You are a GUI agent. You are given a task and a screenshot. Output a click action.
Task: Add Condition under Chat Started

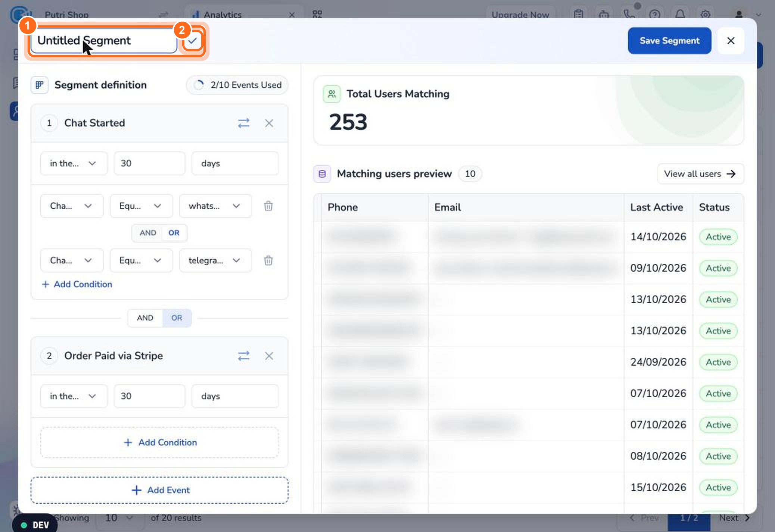[77, 284]
